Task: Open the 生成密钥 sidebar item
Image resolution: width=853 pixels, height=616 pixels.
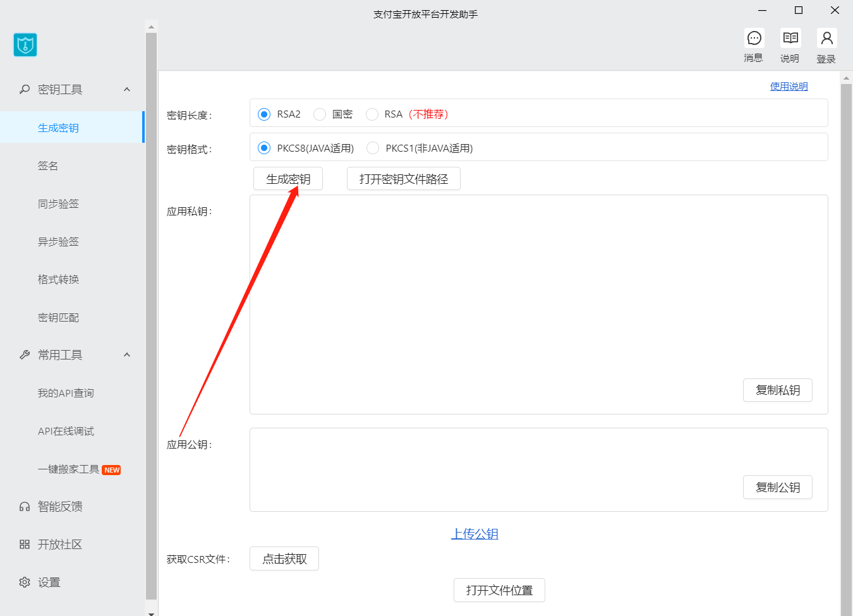Action: click(x=72, y=128)
